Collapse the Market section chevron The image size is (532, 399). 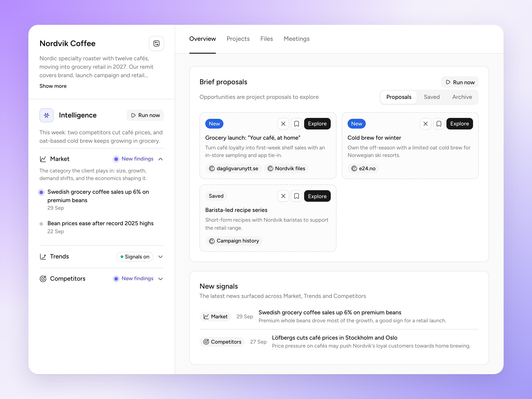160,159
